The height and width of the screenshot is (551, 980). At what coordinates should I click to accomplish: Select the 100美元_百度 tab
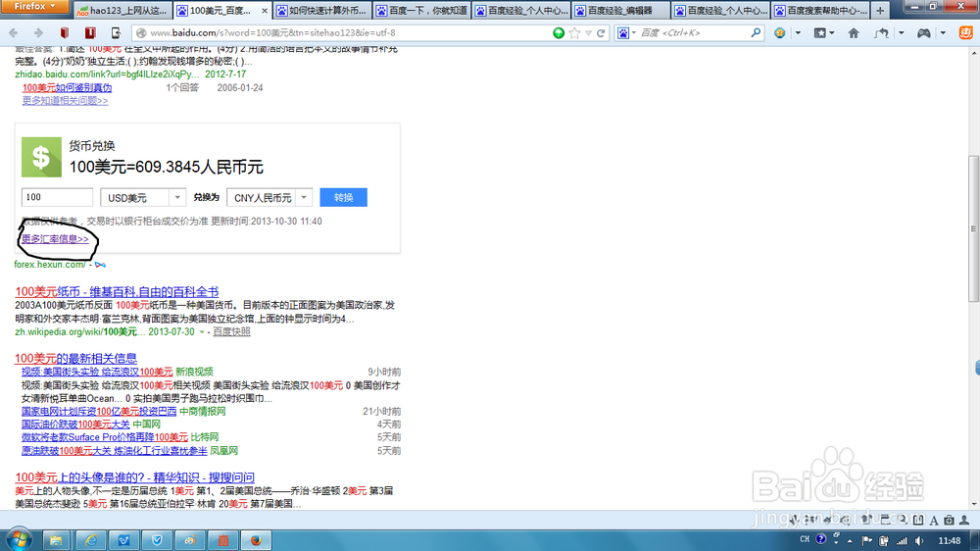coord(221,11)
